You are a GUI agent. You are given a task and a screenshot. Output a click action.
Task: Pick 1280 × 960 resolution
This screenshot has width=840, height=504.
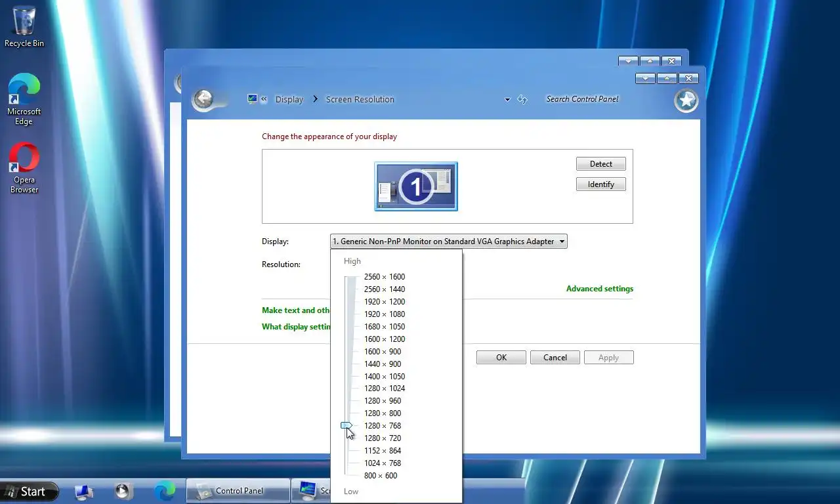383,401
